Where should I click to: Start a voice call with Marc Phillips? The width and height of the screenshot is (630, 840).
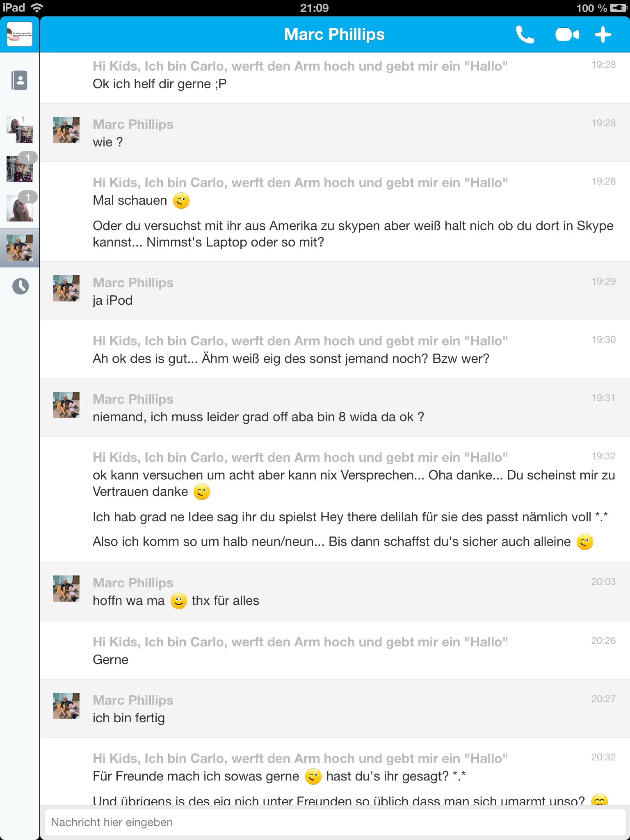tap(525, 35)
